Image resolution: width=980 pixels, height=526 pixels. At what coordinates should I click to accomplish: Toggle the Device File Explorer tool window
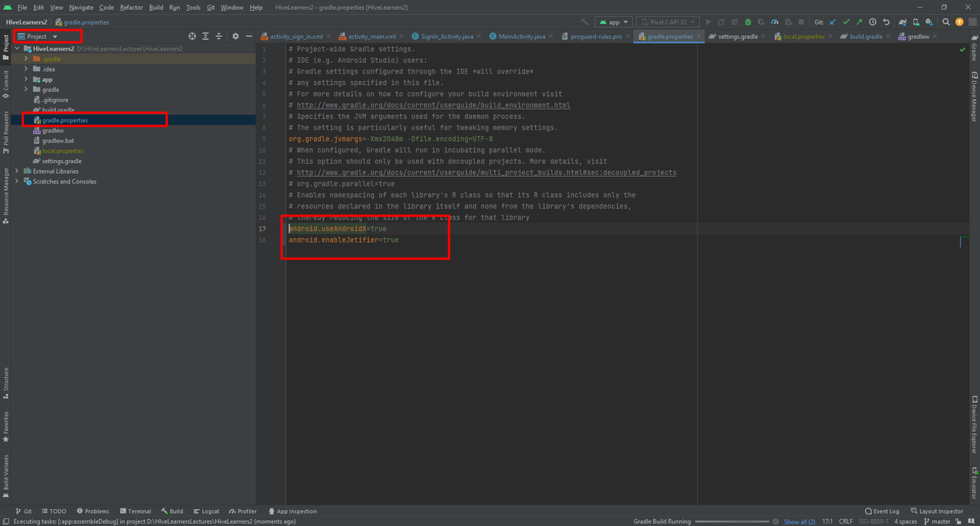tap(975, 424)
